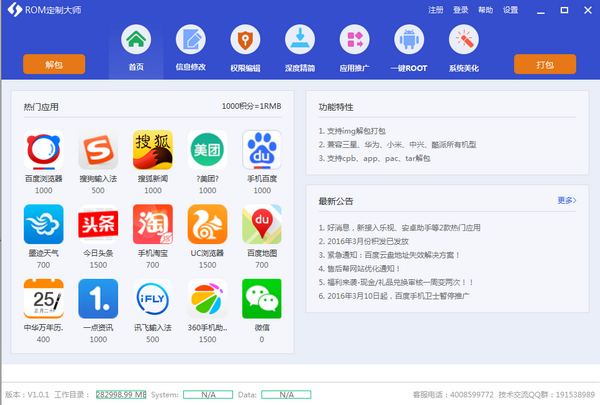
Task: Select the 讯飞输入法 iFLY icon
Action: click(153, 299)
